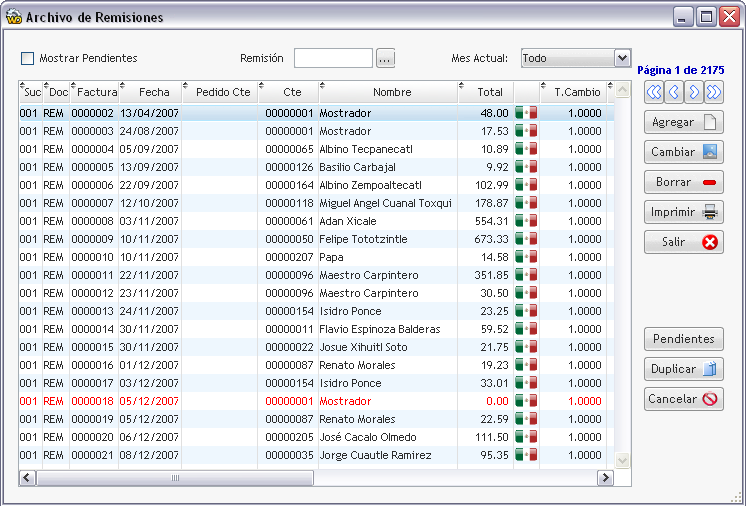Click the Pendientes button

tap(684, 339)
